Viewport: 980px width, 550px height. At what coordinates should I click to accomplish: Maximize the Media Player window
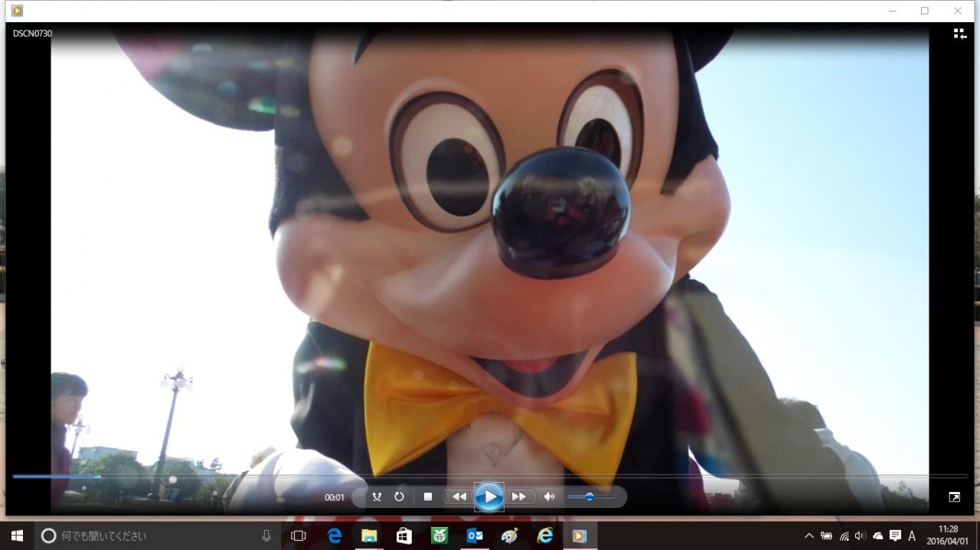pos(925,11)
